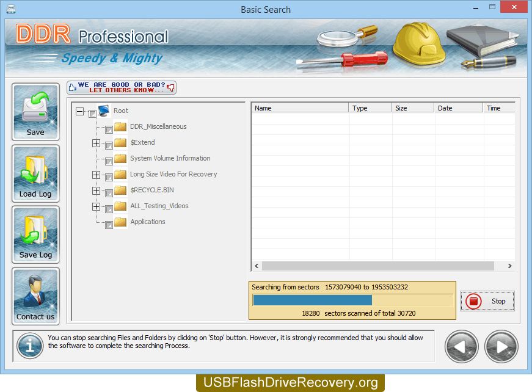Click the thumbs-down icon in feedback banner
Image resolution: width=532 pixels, height=392 pixels.
(x=171, y=87)
